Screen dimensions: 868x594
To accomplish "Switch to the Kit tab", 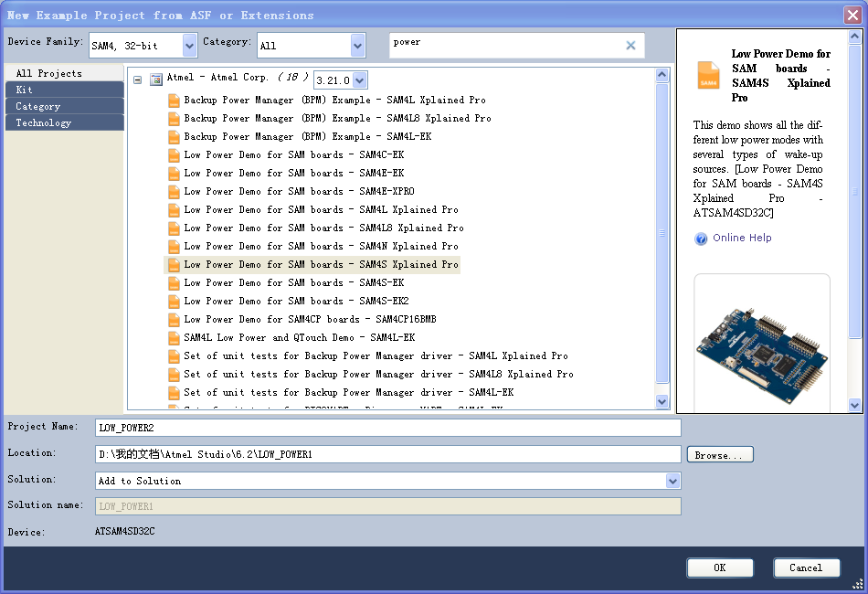I will (x=64, y=90).
